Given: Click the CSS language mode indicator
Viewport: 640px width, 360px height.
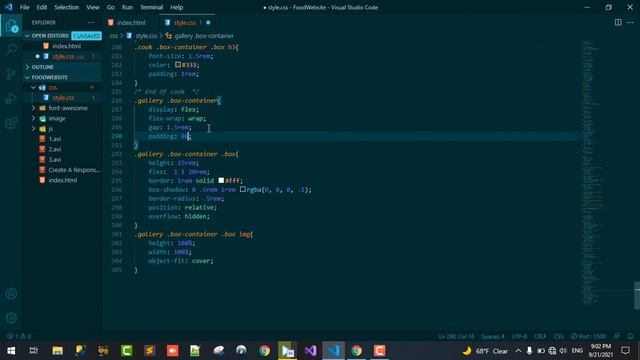Looking at the screenshot, I should (x=558, y=336).
